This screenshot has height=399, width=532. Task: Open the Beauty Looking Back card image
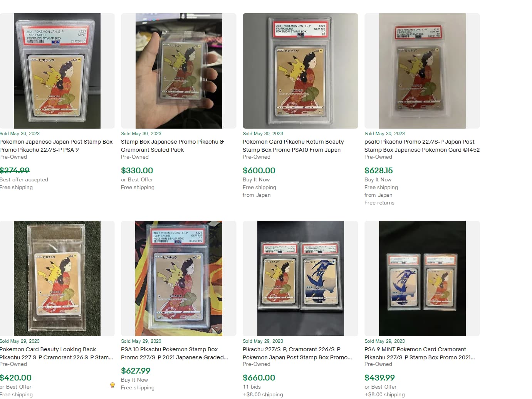point(57,278)
